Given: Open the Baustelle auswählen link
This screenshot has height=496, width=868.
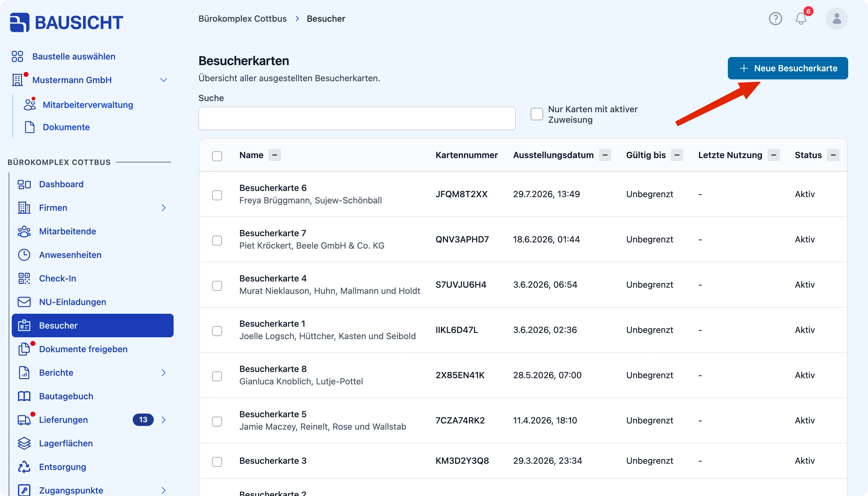Looking at the screenshot, I should pos(74,56).
